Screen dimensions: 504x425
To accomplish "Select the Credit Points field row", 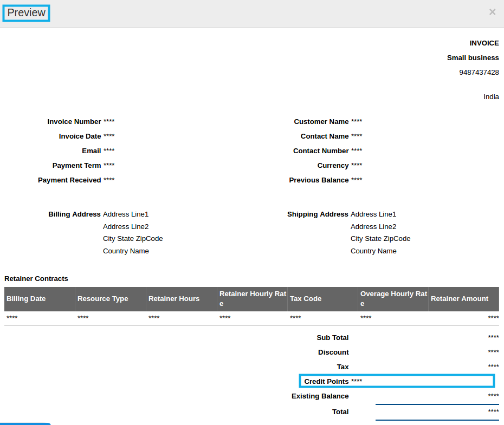I will 397,381.
